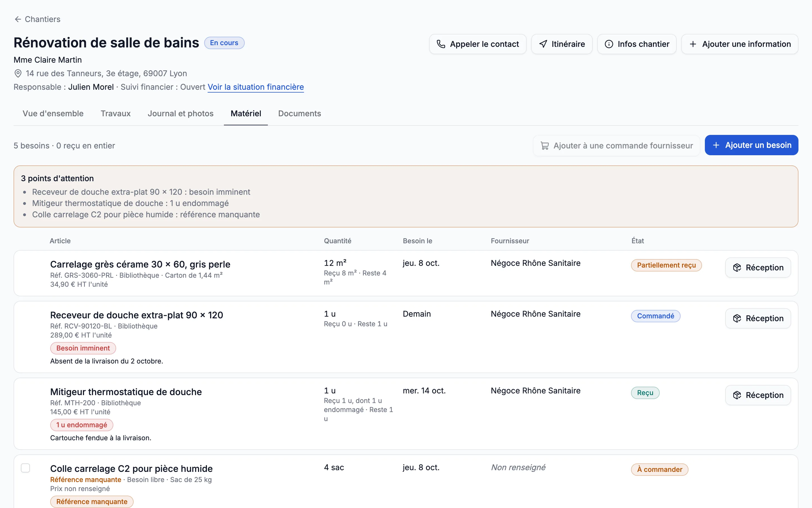Click the Besoin imminent tag

[x=83, y=348]
